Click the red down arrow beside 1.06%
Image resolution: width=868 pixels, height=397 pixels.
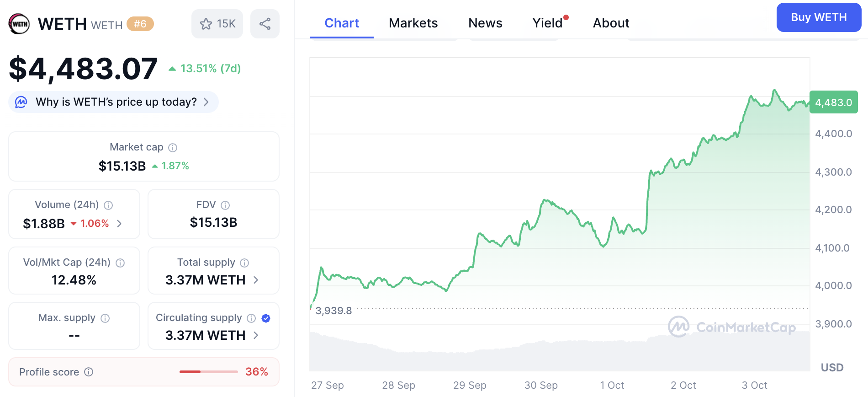coord(74,224)
